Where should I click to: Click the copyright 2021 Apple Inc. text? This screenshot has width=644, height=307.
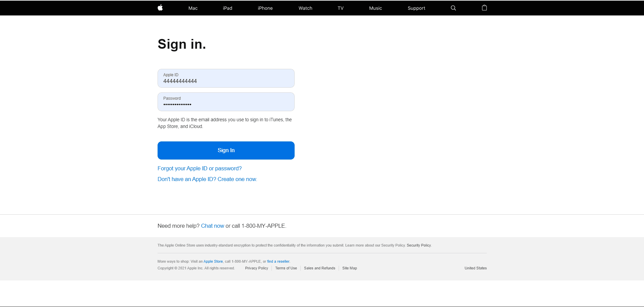tap(196, 268)
